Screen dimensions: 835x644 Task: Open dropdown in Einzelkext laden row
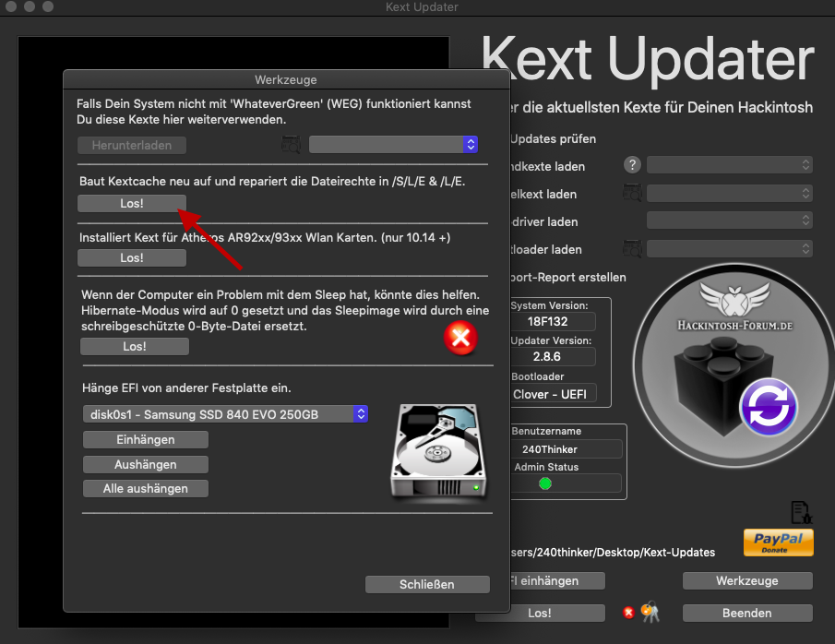730,193
